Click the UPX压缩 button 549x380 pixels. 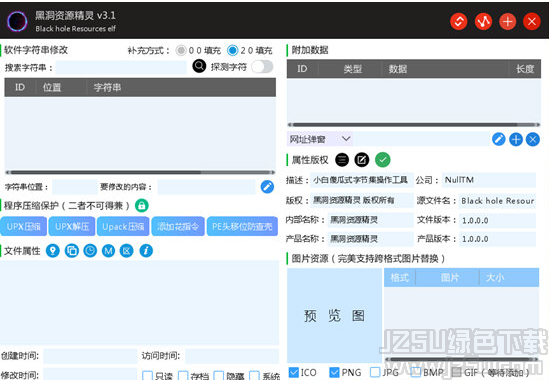tap(23, 227)
